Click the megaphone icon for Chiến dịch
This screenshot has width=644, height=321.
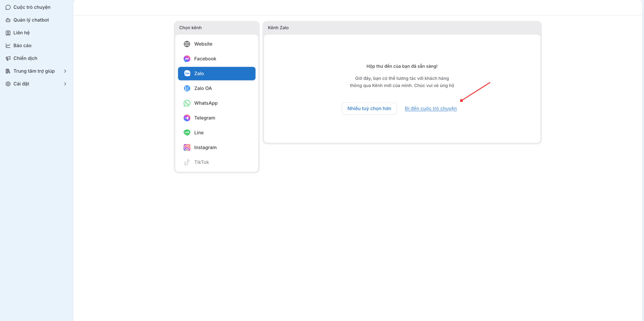tap(8, 58)
